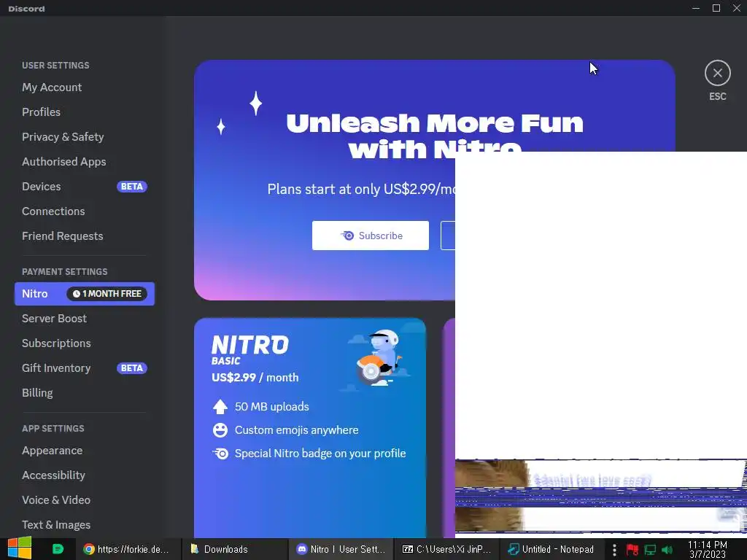Screen dimensions: 747x560
Task: Open Server Boost page
Action: [x=54, y=319]
